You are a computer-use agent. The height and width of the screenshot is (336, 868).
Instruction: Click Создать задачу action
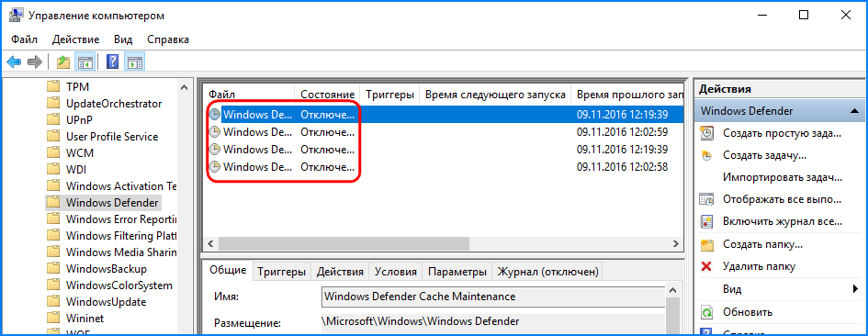click(x=764, y=155)
